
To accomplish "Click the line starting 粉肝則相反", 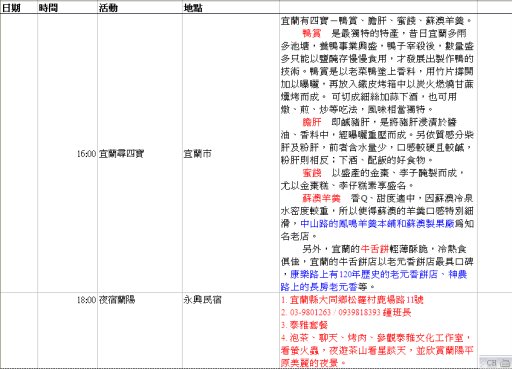I will click(357, 160).
